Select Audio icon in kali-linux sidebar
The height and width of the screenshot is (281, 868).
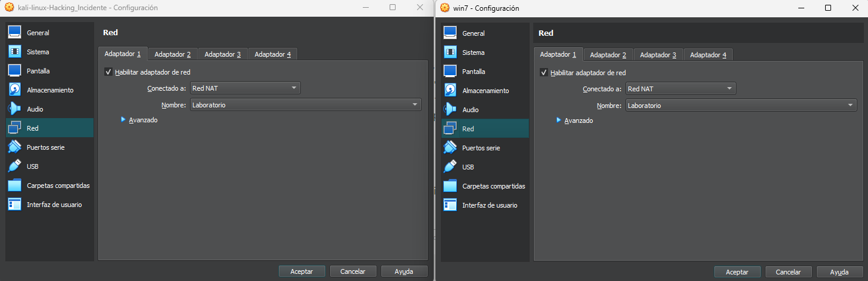[x=15, y=109]
